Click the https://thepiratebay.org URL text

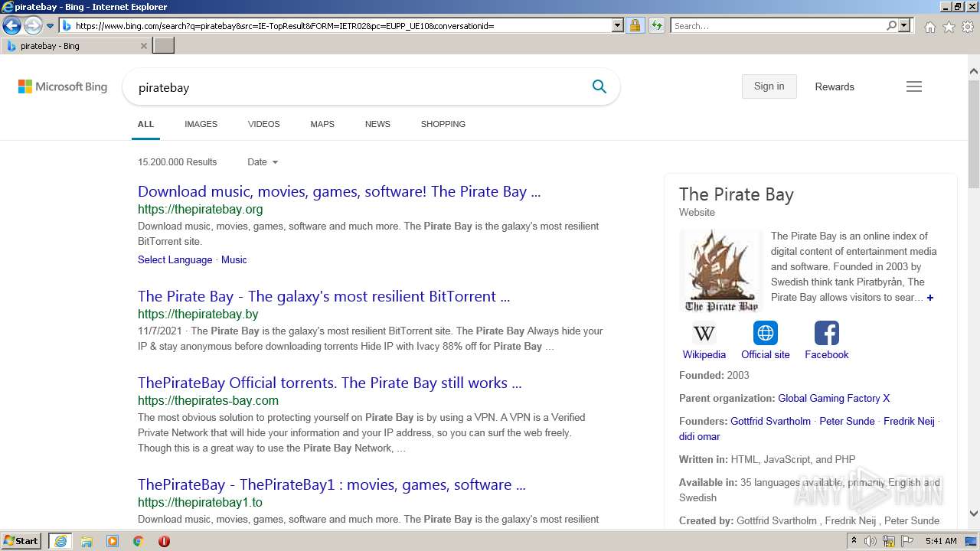(x=201, y=210)
